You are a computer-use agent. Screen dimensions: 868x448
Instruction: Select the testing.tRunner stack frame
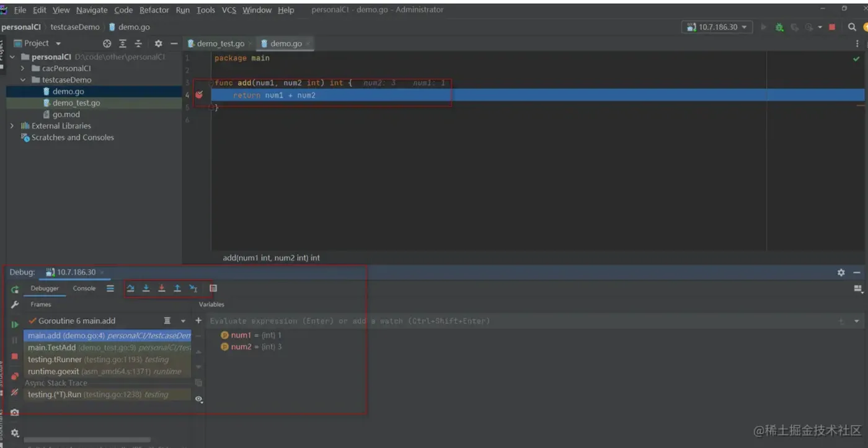tap(107, 359)
